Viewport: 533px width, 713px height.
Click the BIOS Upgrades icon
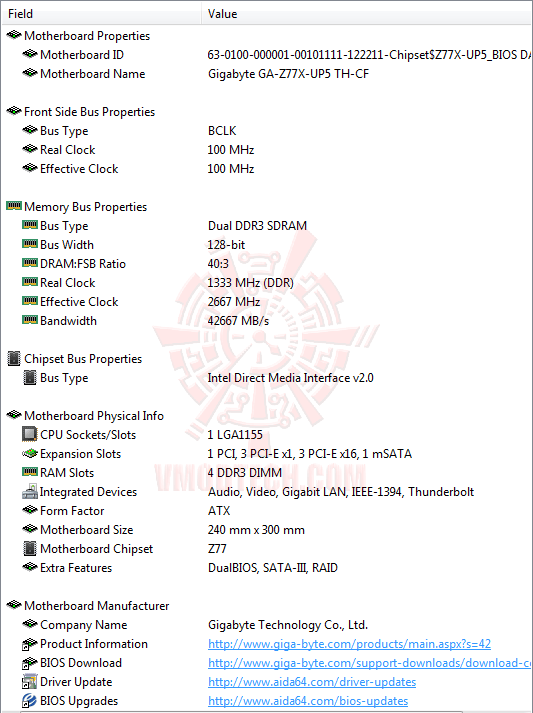tap(29, 700)
